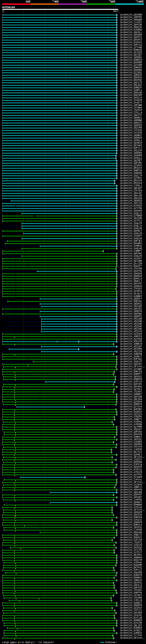146x644 pixels.
Task: Select the label UniRef100_B6U6R0
Action: (131, 244)
